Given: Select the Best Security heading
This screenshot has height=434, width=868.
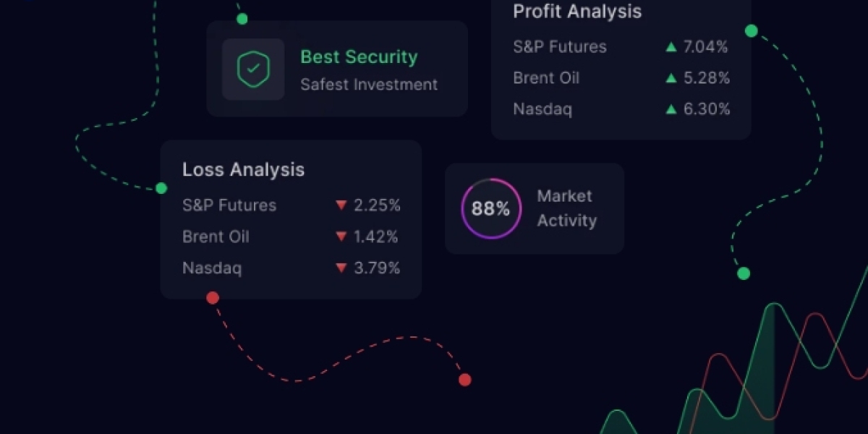Looking at the screenshot, I should pyautogui.click(x=359, y=57).
